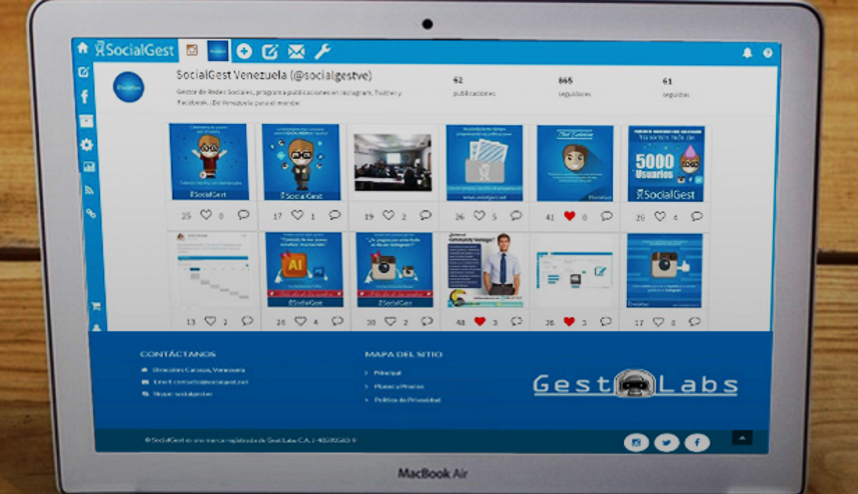Screen dimensions: 858x494
Task: Open the conference room photo post
Action: tap(392, 162)
